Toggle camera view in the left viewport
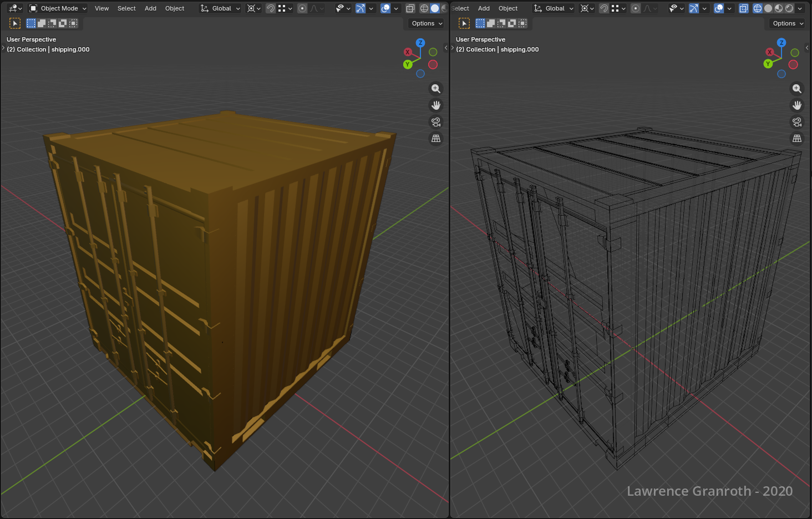Image resolution: width=812 pixels, height=519 pixels. (436, 122)
